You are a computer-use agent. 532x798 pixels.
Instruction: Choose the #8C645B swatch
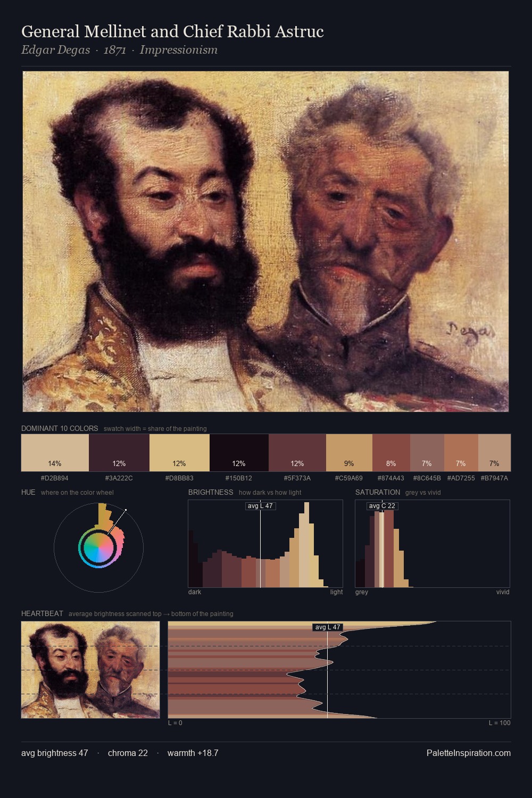[x=427, y=453]
